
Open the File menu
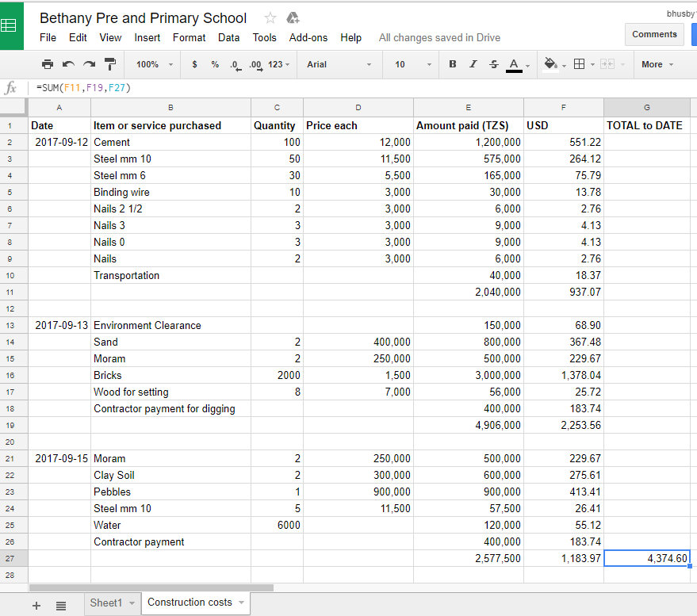[x=48, y=38]
